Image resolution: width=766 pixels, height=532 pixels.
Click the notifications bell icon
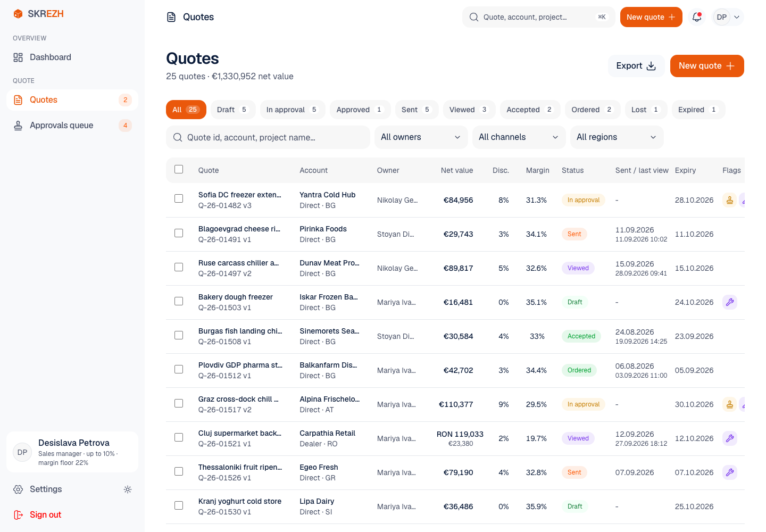tap(697, 17)
